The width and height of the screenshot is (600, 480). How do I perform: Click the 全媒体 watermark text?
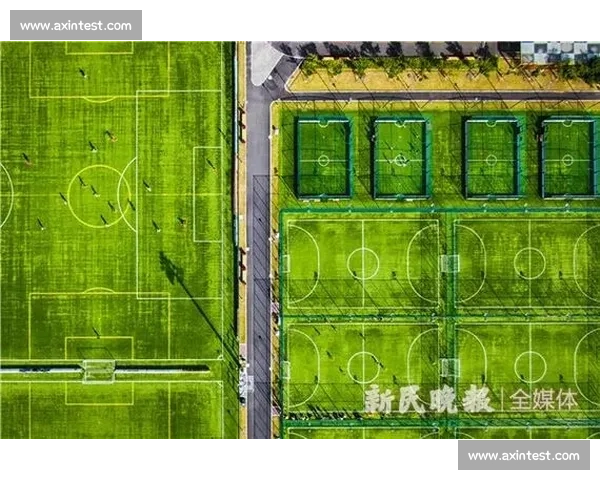[x=545, y=399]
